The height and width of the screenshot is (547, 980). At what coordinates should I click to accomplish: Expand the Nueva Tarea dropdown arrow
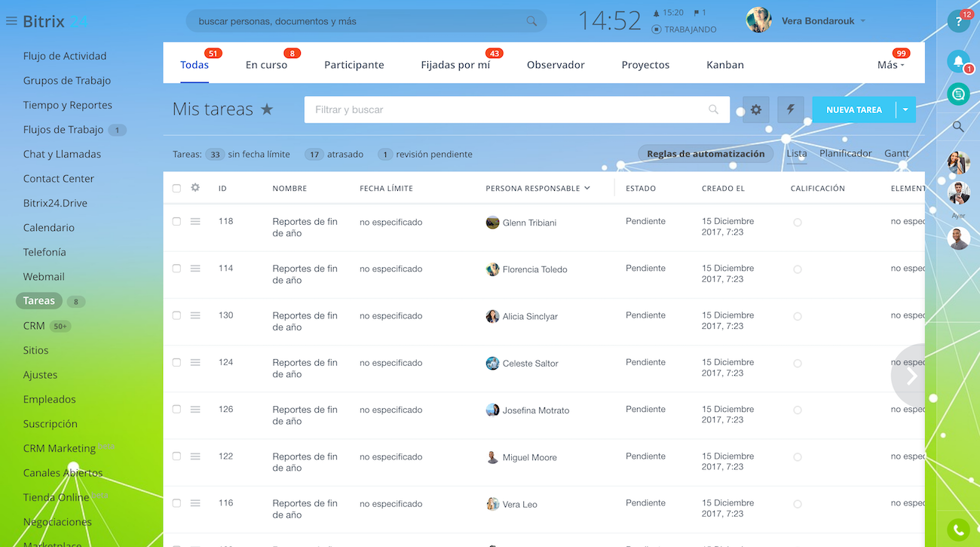pyautogui.click(x=905, y=110)
